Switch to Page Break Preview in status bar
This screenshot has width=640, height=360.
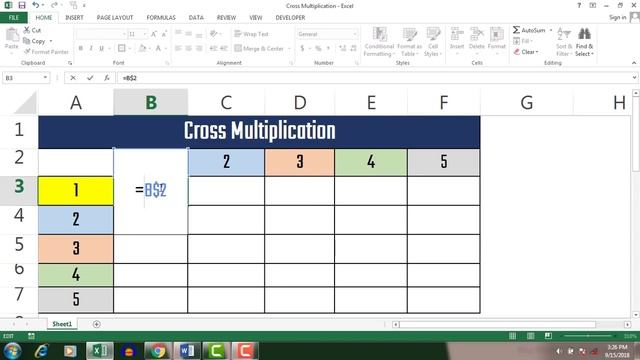pyautogui.click(x=548, y=336)
